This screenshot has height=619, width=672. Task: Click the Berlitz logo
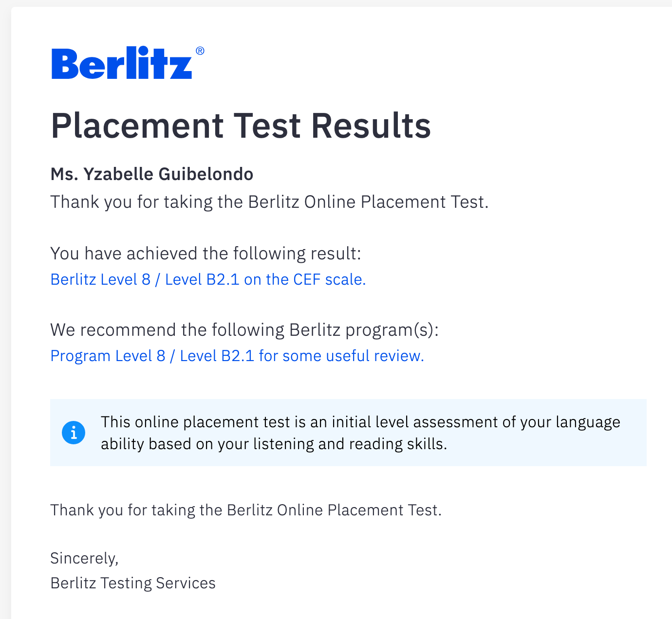(x=122, y=63)
